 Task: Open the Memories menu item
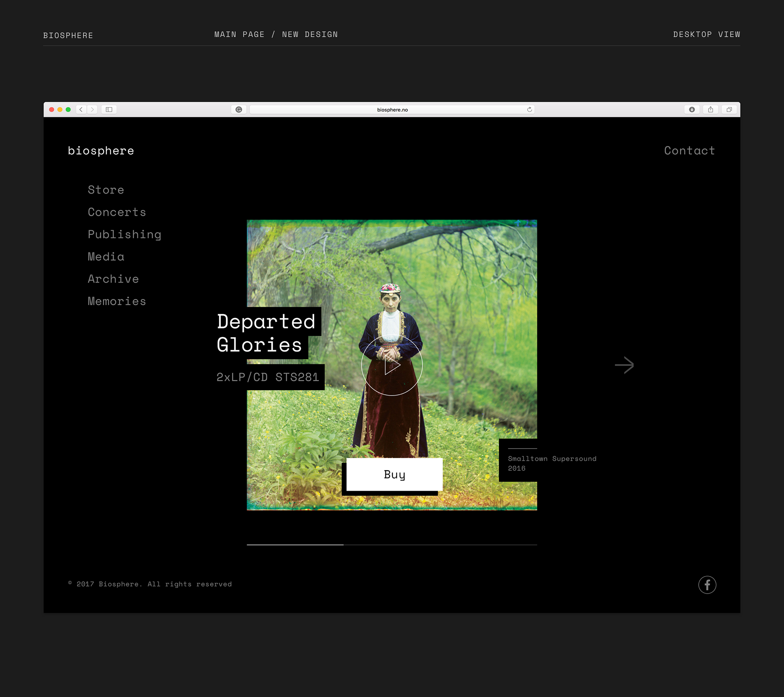point(117,301)
